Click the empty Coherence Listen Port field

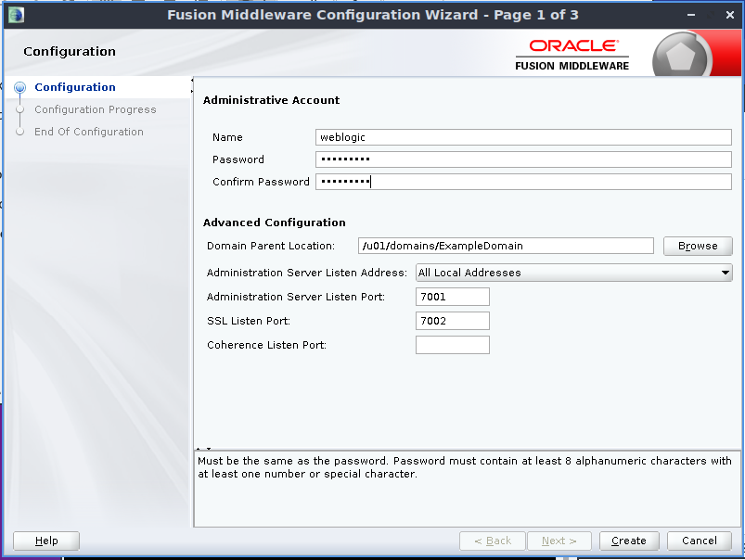tap(453, 345)
